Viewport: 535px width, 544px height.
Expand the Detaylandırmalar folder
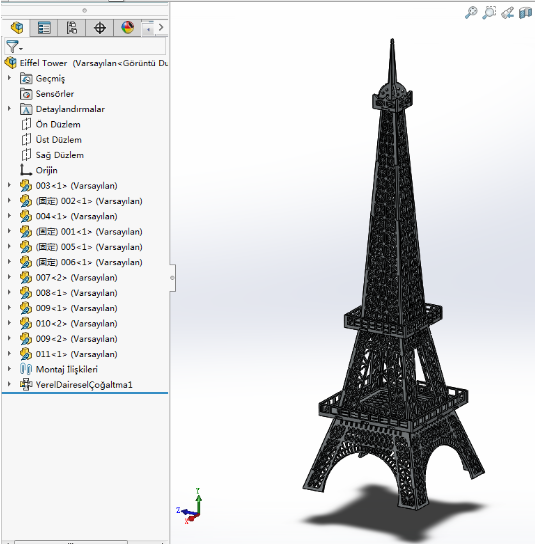click(x=9, y=109)
